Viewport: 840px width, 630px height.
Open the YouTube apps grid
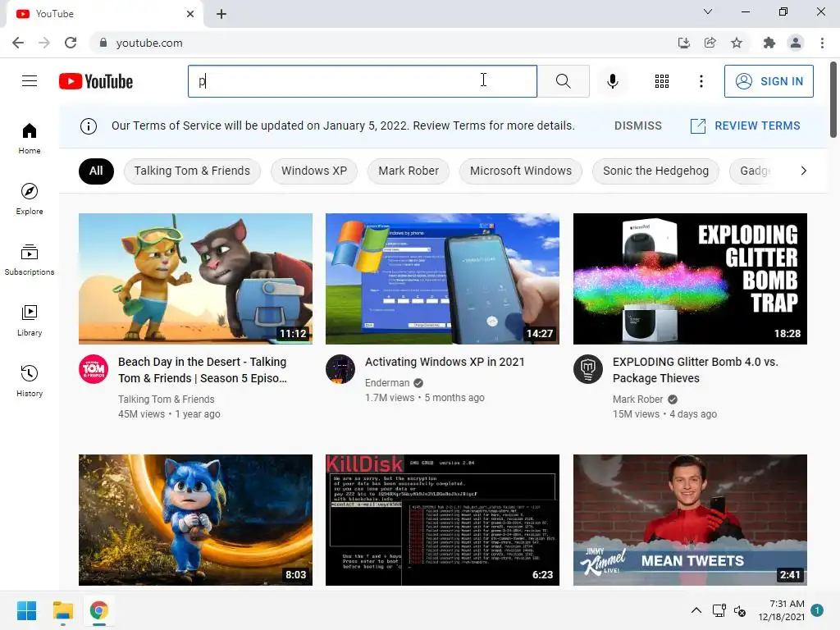662,81
